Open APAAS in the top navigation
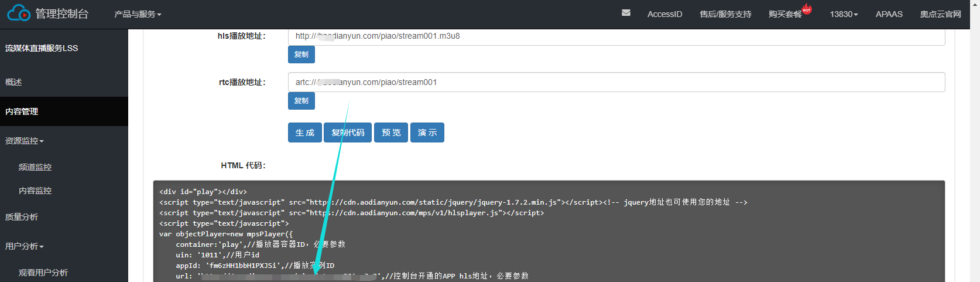The width and height of the screenshot is (980, 282). (x=889, y=14)
